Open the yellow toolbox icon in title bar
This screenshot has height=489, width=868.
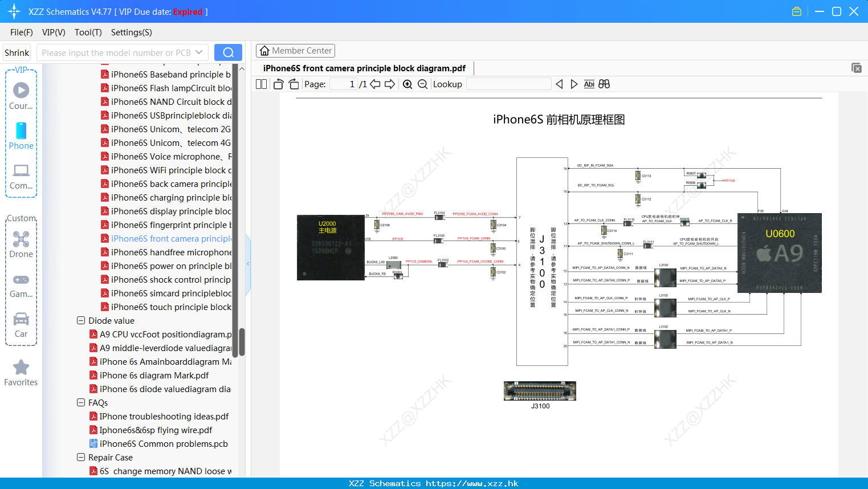click(797, 11)
